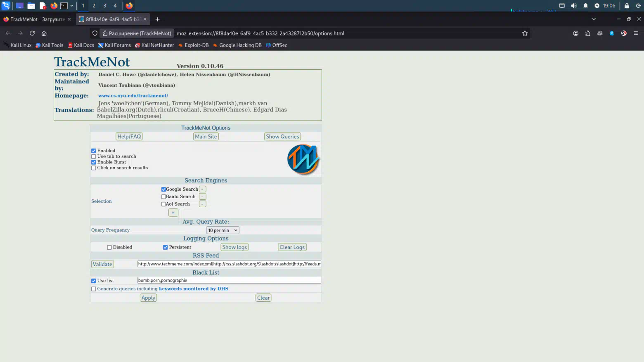The height and width of the screenshot is (362, 644).
Task: Open the www.cs.nyu.edu/trackmenot homepage link
Action: [x=133, y=96]
